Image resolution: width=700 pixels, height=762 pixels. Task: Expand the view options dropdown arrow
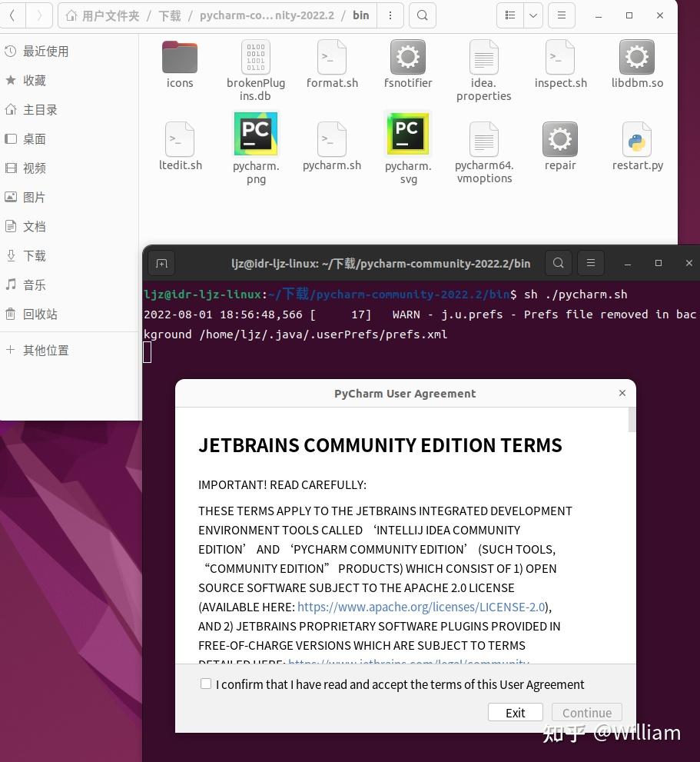coord(533,15)
